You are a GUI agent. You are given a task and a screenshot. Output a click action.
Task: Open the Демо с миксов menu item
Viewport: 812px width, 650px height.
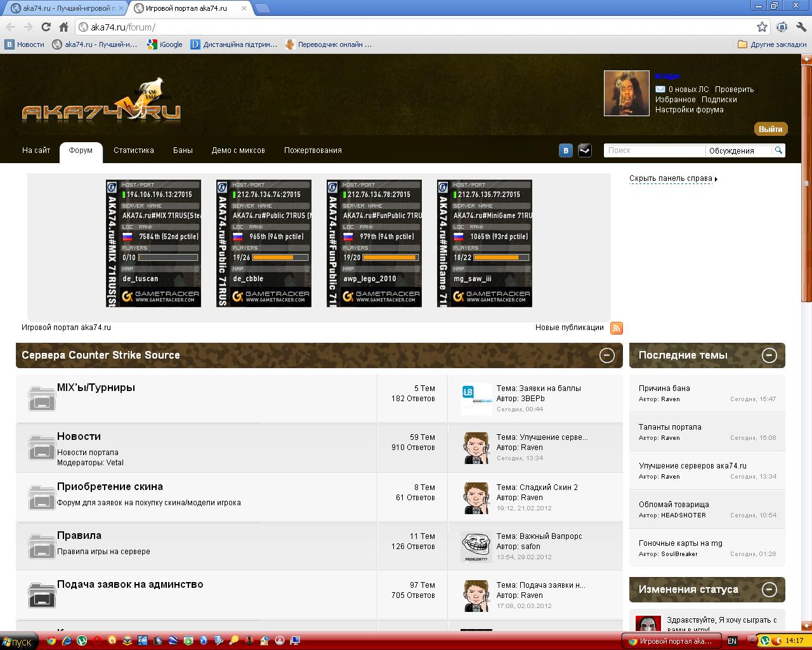pyautogui.click(x=239, y=150)
